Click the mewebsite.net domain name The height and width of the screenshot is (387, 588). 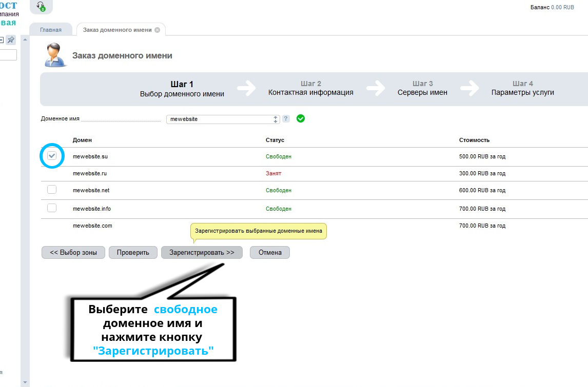[91, 190]
